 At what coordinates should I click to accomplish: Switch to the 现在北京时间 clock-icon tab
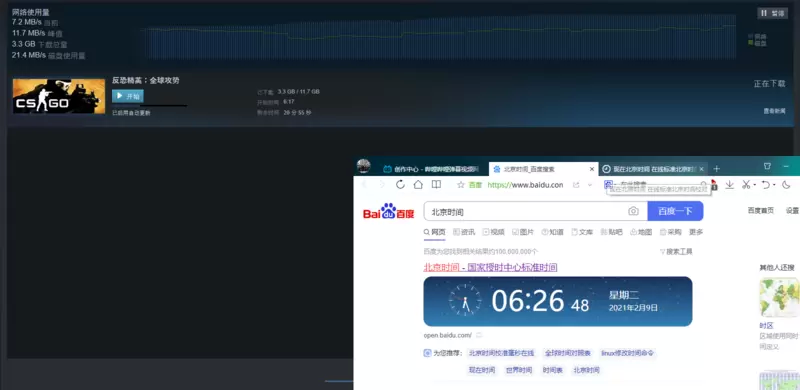point(649,169)
